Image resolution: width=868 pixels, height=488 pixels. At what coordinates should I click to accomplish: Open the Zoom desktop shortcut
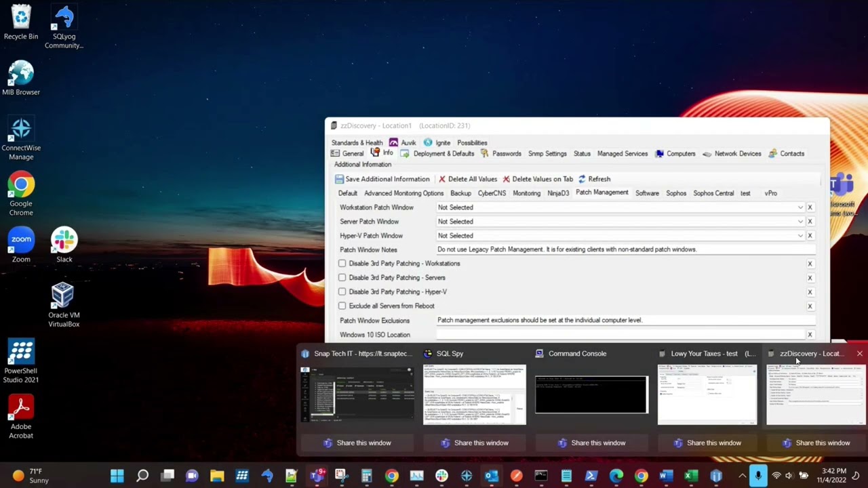point(21,245)
